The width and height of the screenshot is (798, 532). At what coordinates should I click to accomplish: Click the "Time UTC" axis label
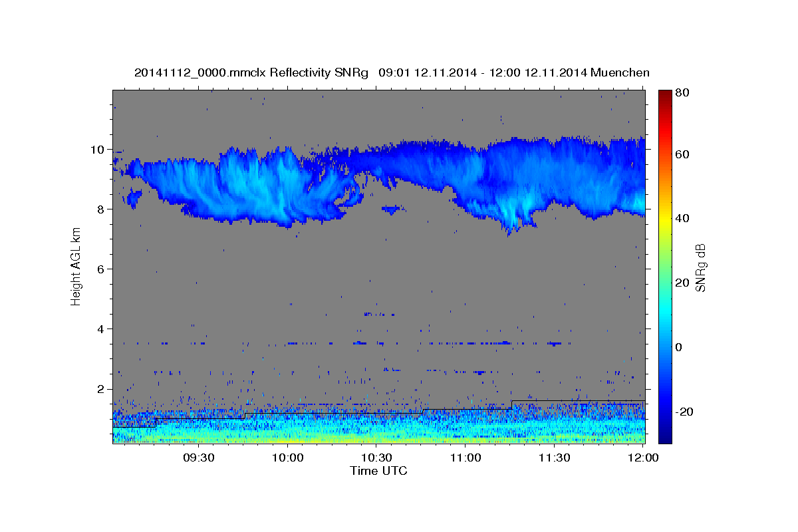click(378, 471)
